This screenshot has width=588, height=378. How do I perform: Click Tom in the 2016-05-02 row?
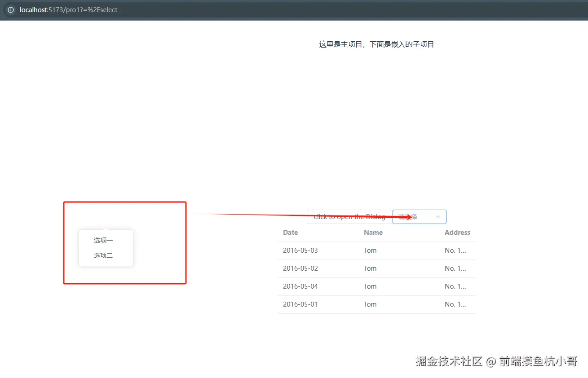click(370, 268)
